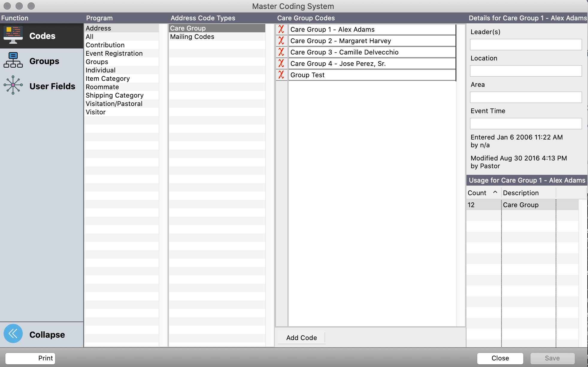Delete Care Group 1 - Alex Adams
Image resolution: width=588 pixels, height=367 pixels.
(281, 29)
